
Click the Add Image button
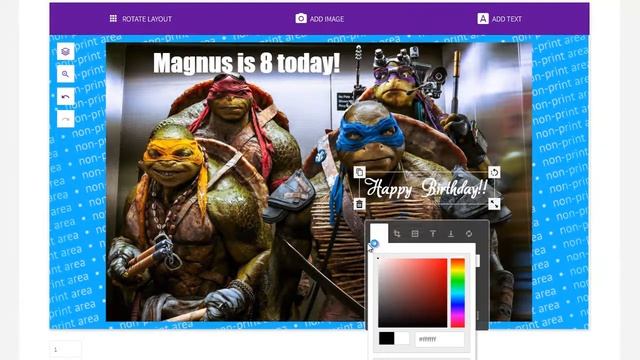coord(320,19)
